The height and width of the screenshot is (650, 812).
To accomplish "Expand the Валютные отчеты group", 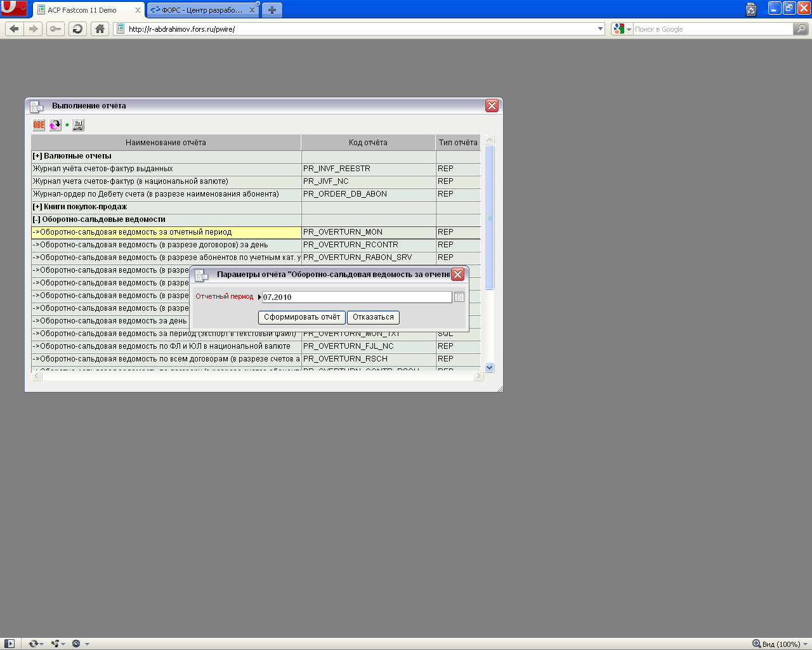I will click(37, 156).
